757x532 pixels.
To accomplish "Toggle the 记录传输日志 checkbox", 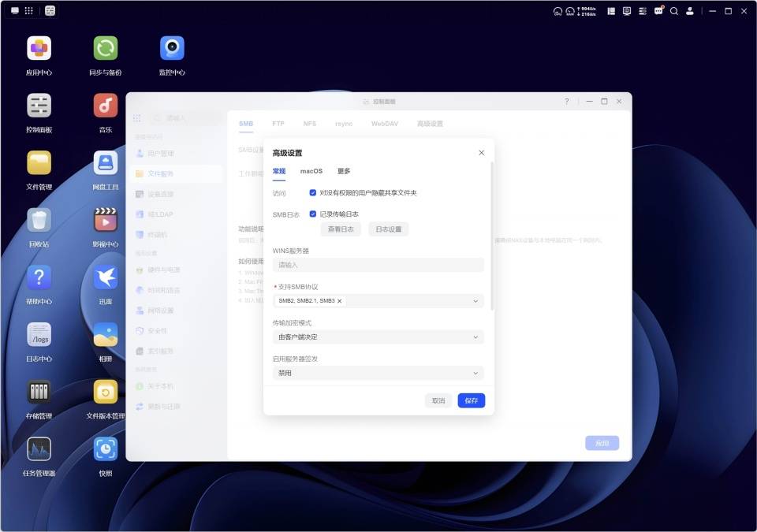I will click(x=313, y=214).
